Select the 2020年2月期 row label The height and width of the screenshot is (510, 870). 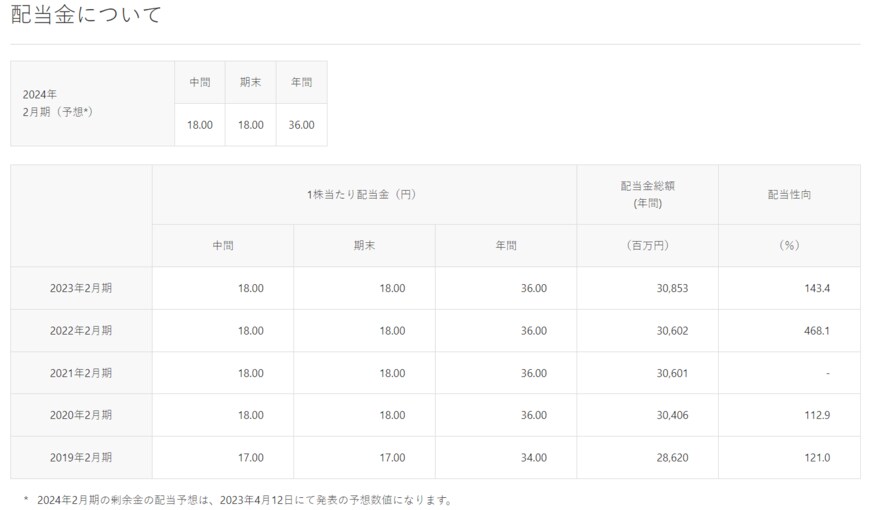[81, 415]
